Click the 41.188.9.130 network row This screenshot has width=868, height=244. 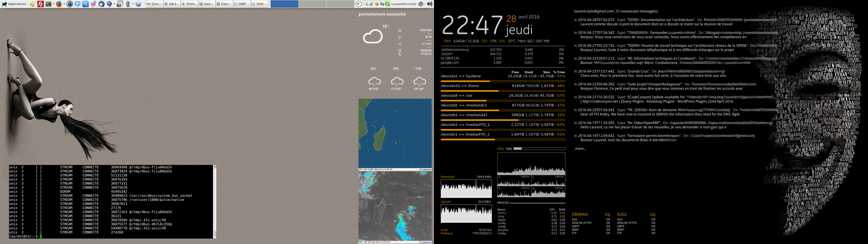click(502, 58)
